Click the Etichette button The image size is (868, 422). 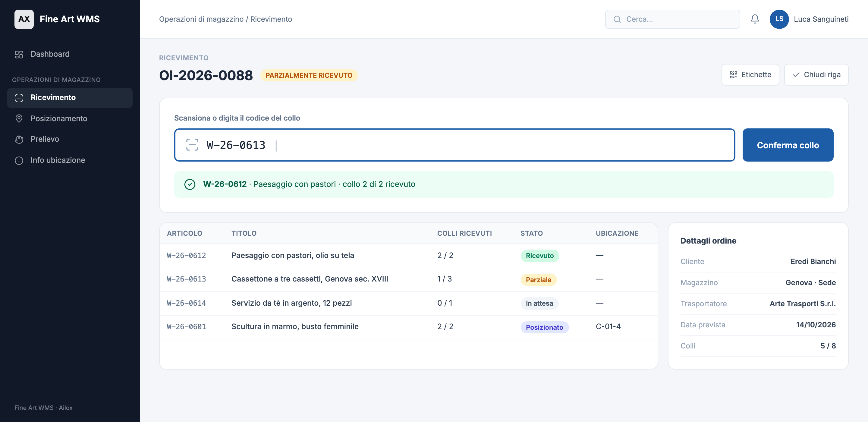(x=750, y=75)
